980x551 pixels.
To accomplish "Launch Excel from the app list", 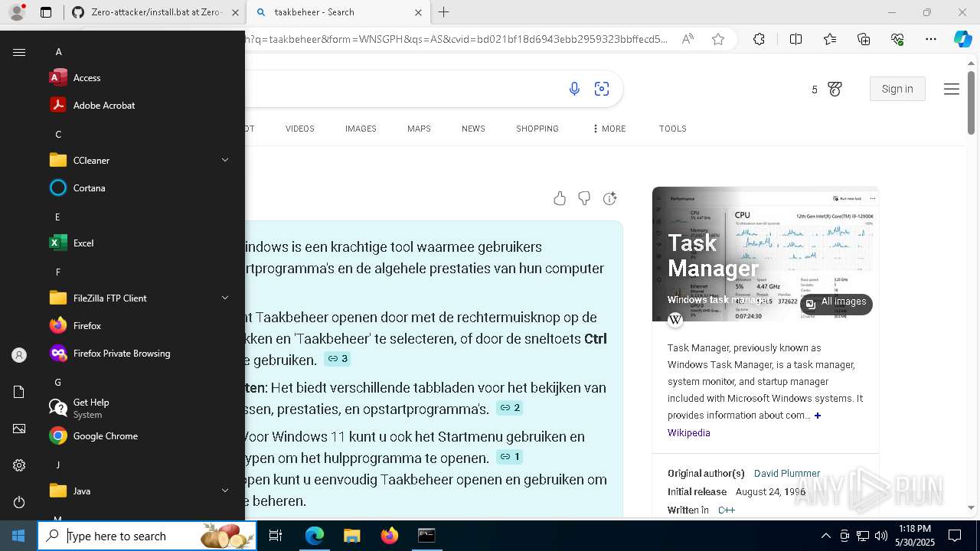I will (141, 243).
